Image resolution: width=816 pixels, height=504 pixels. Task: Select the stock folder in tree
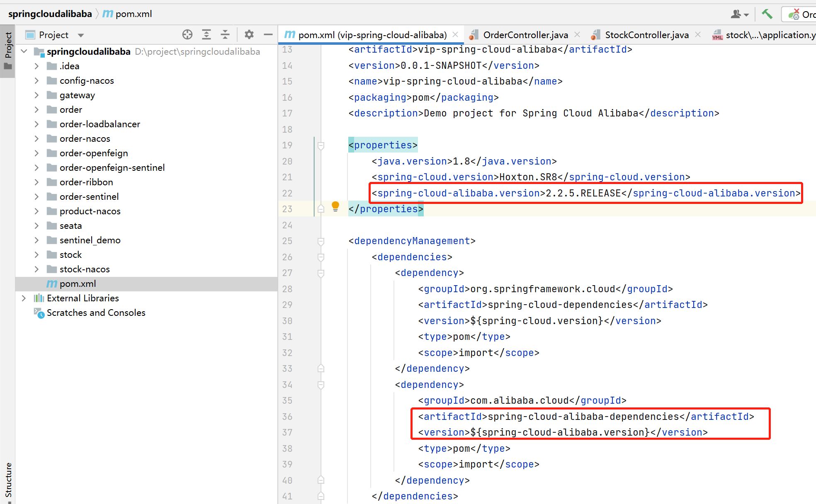[x=70, y=254]
